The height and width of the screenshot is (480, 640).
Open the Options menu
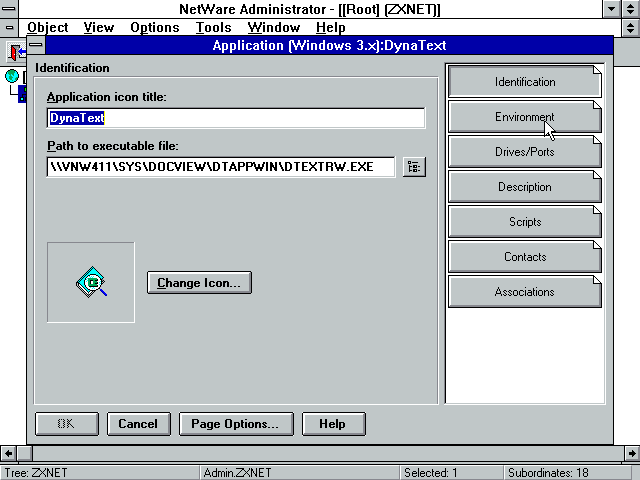click(x=155, y=27)
